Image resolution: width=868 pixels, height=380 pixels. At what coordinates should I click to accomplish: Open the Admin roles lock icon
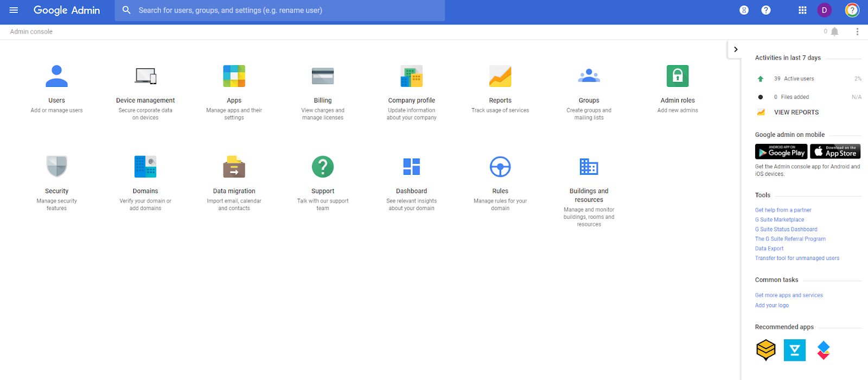click(x=678, y=76)
